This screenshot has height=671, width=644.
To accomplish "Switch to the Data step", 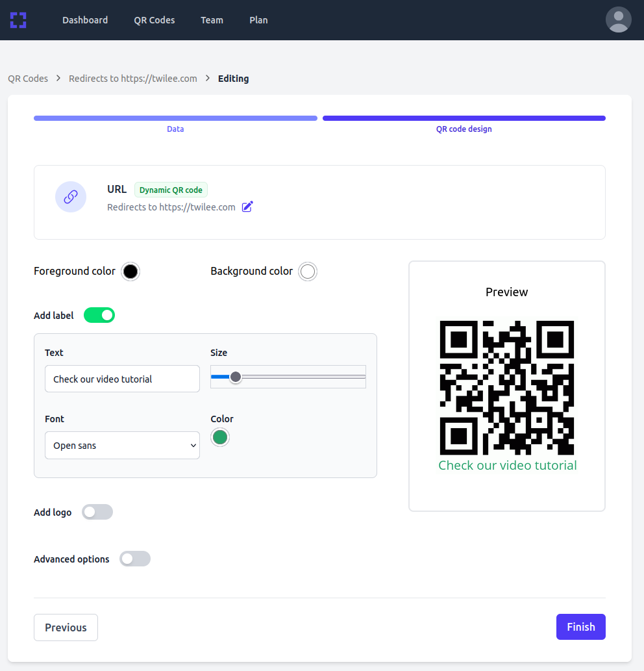I will click(175, 129).
